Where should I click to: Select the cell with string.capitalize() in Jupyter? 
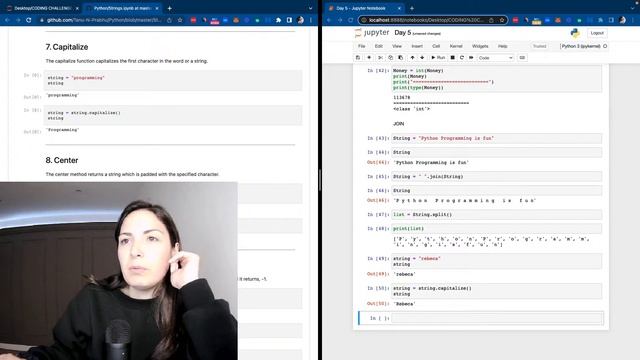coord(496,291)
